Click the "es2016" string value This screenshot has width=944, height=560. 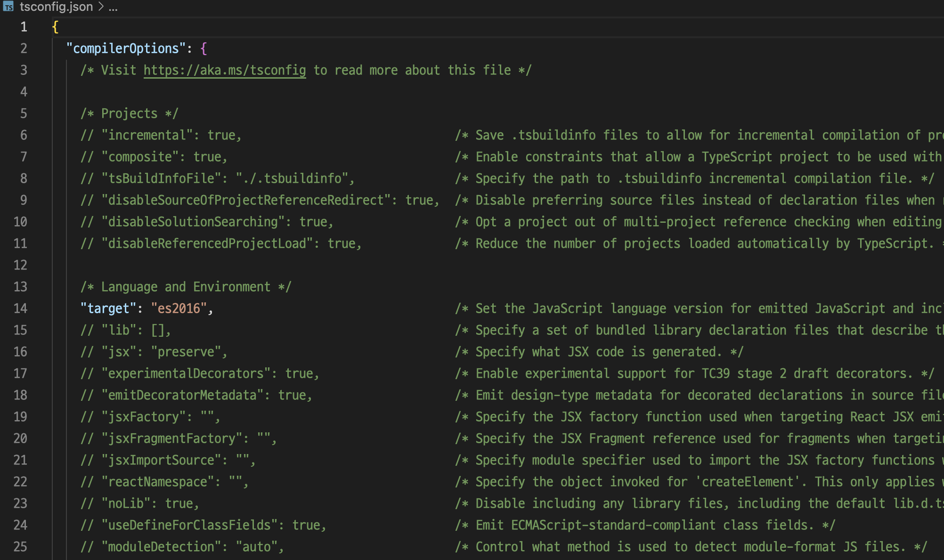click(x=179, y=308)
